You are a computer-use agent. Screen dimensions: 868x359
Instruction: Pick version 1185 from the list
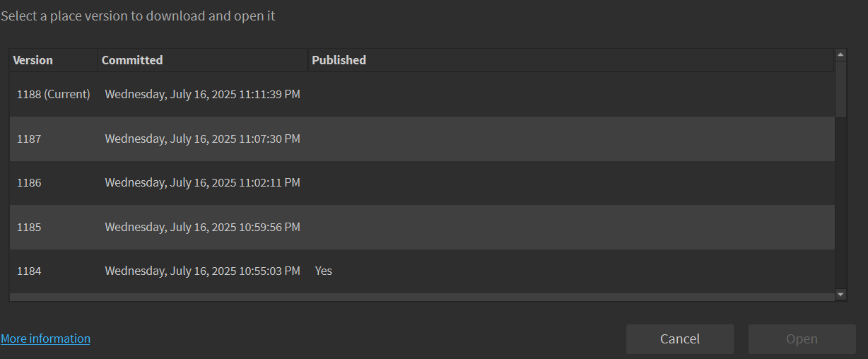tap(29, 227)
